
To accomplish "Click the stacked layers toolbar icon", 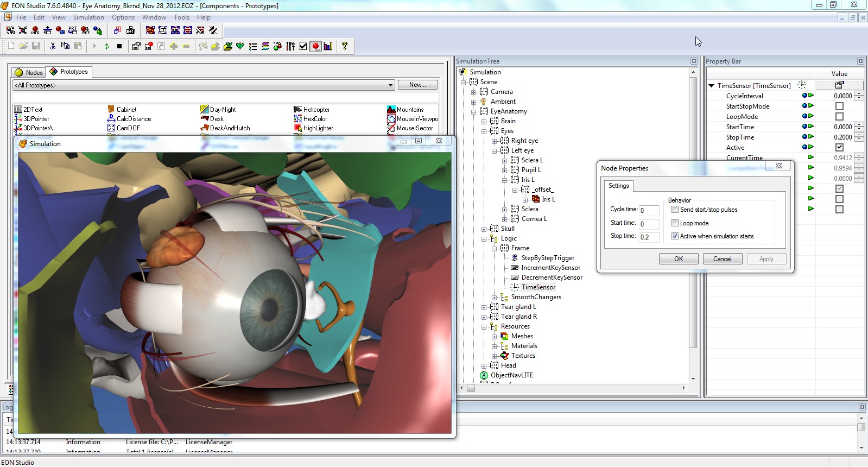I will [265, 46].
